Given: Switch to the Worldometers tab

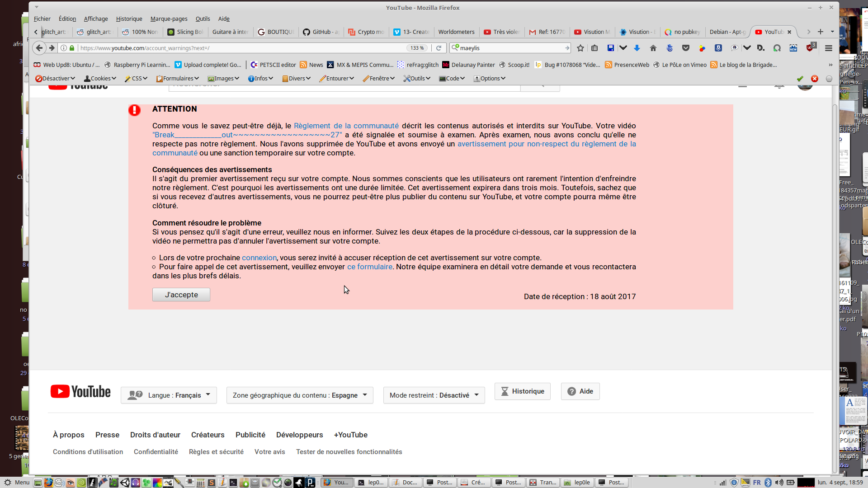Looking at the screenshot, I should point(456,32).
